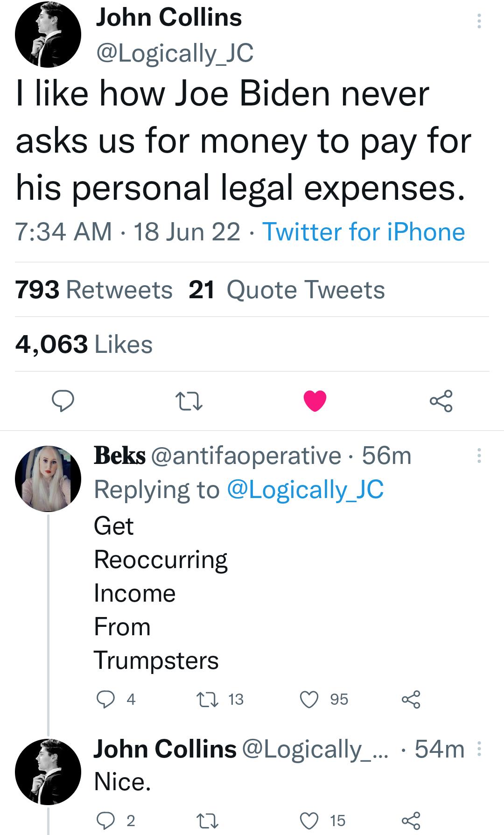Viewport: 504px width, 835px height.
Task: Open John Collins' profile picture
Action: point(49,35)
